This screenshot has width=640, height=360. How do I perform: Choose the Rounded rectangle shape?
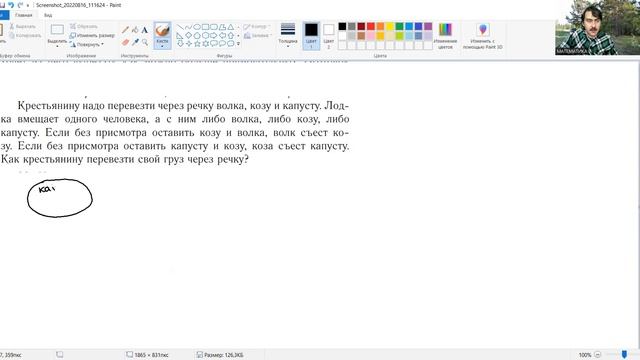point(214,27)
